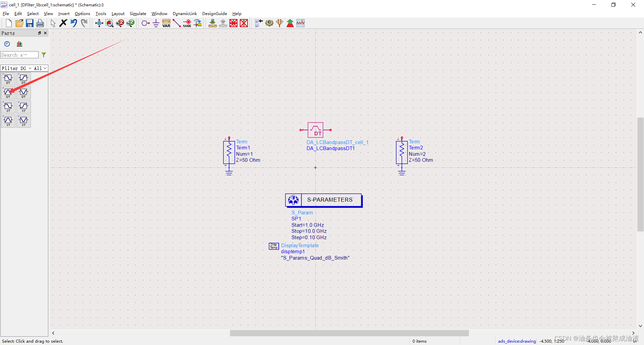Select the S-PARAMETERS controller block
The height and width of the screenshot is (345, 644).
pyautogui.click(x=324, y=200)
